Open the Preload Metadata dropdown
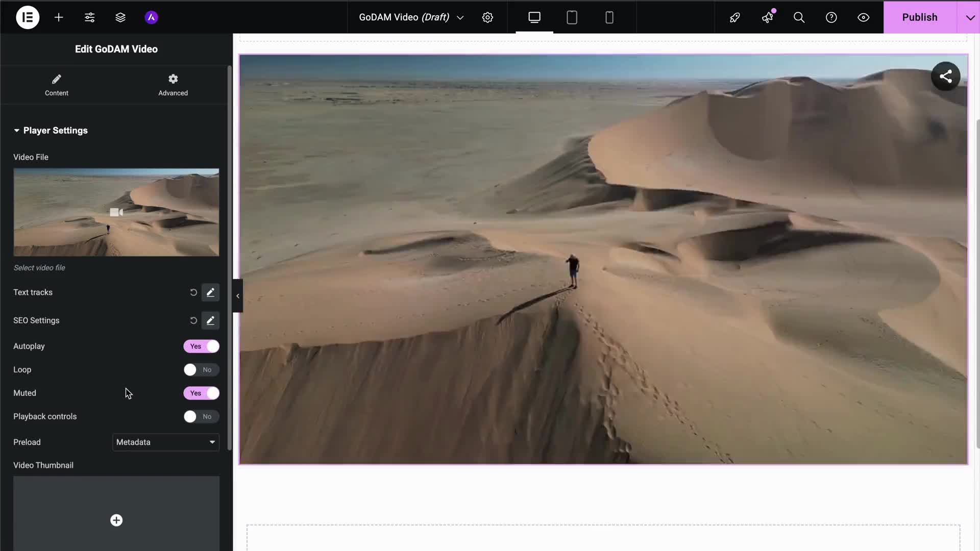The image size is (980, 551). (x=166, y=442)
